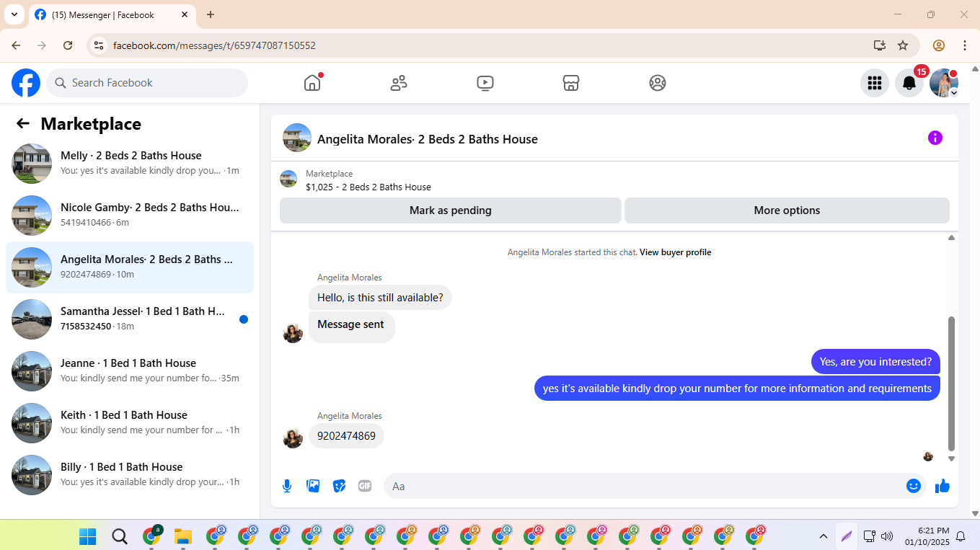The width and height of the screenshot is (980, 550).
Task: Open More options for the listing
Action: point(787,210)
